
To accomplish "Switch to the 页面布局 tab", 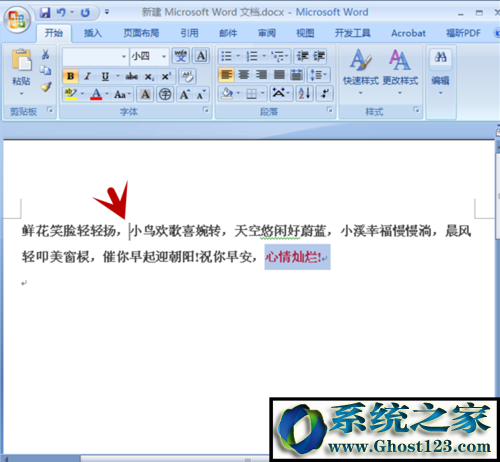I will pos(141,33).
